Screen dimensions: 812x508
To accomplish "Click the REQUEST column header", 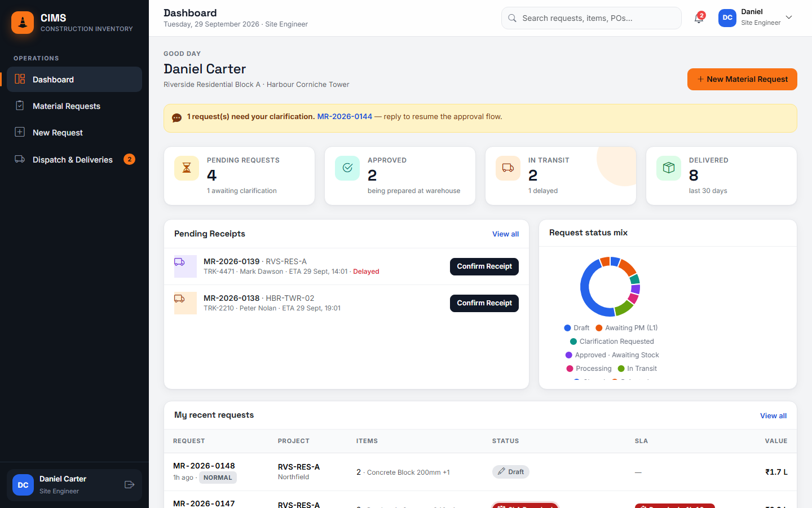I will click(x=189, y=441).
